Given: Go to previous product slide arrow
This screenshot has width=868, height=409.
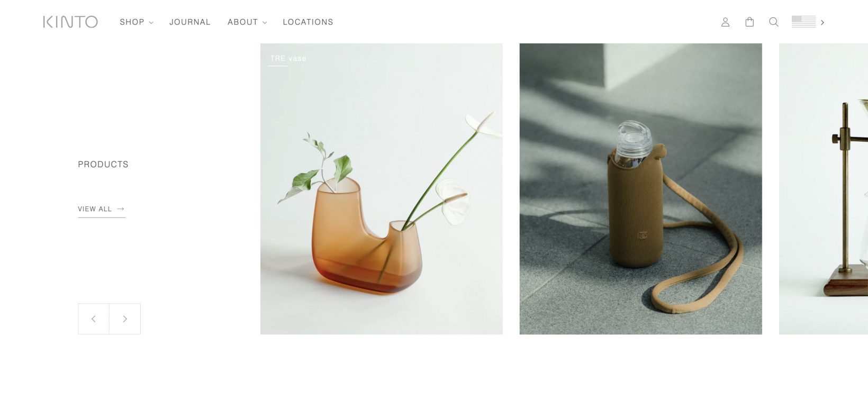Looking at the screenshot, I should [x=94, y=319].
